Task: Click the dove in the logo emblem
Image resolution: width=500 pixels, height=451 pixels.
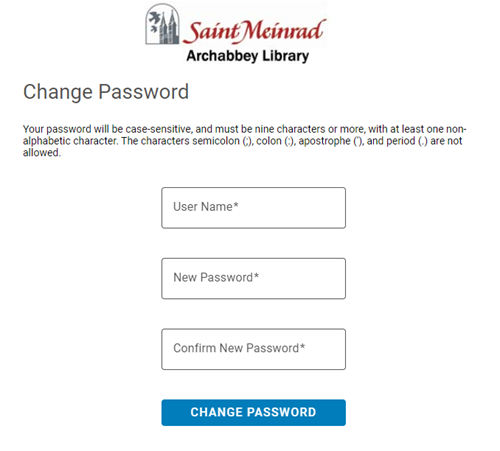Action: coord(154,19)
